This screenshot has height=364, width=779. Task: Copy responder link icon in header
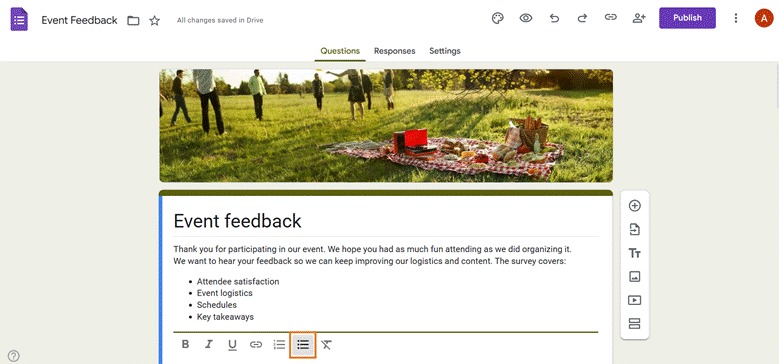pos(611,17)
